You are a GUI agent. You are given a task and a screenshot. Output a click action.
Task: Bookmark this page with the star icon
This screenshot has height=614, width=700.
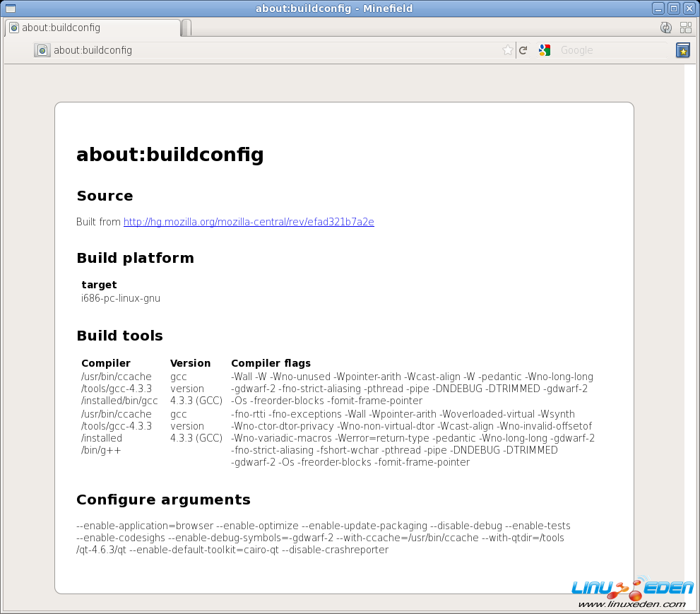tap(507, 50)
